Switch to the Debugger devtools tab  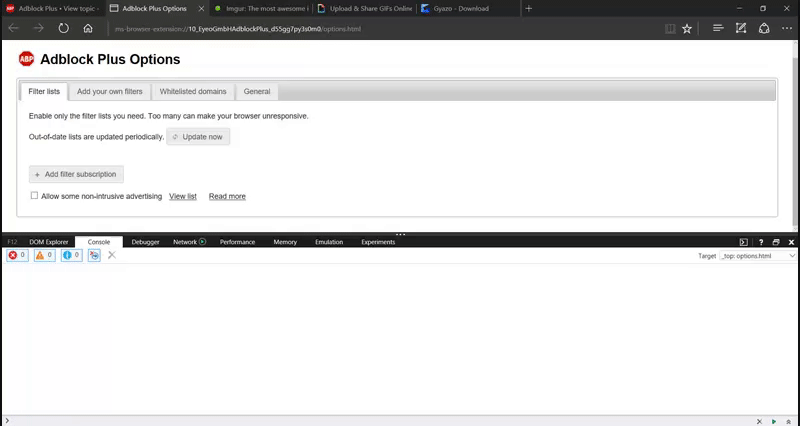145,242
